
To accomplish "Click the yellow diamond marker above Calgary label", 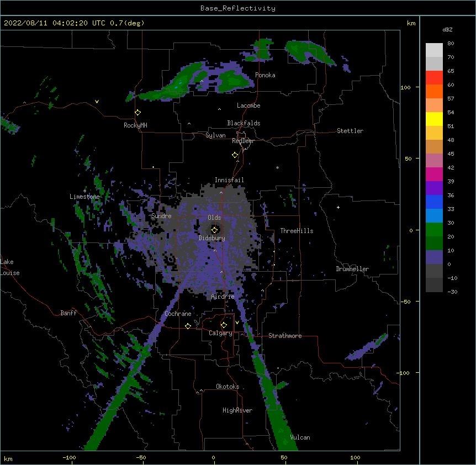I will pos(224,325).
